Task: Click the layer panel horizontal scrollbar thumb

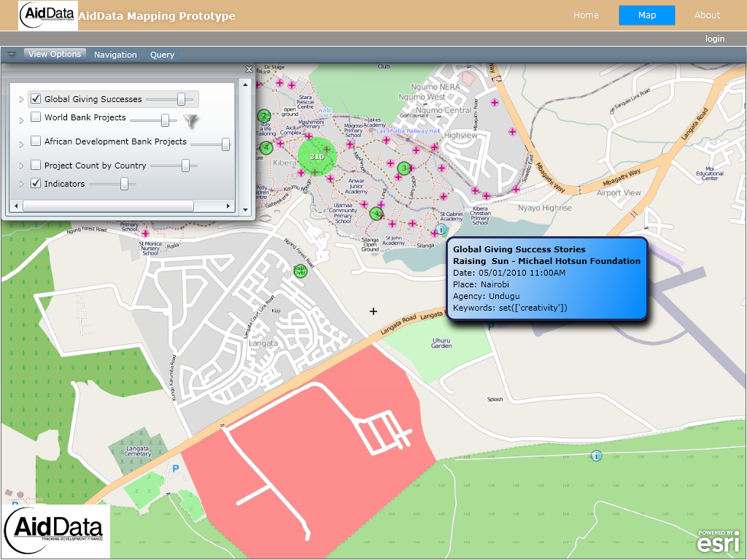Action: tap(108, 206)
